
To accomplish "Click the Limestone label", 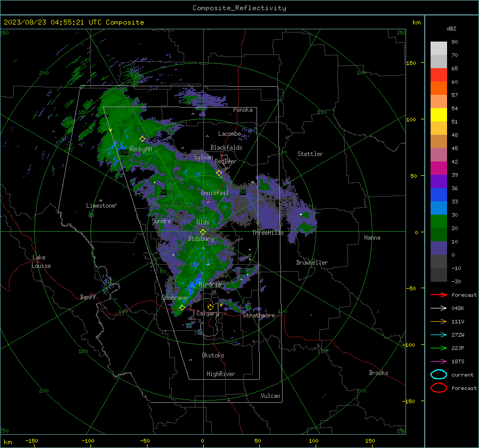I will [x=101, y=206].
